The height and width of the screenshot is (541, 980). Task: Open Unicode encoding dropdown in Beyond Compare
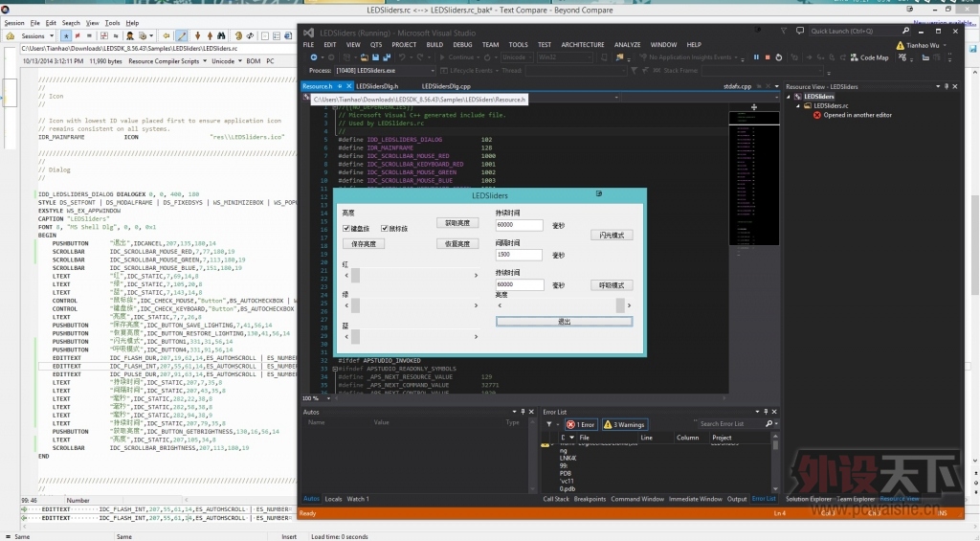pyautogui.click(x=226, y=61)
